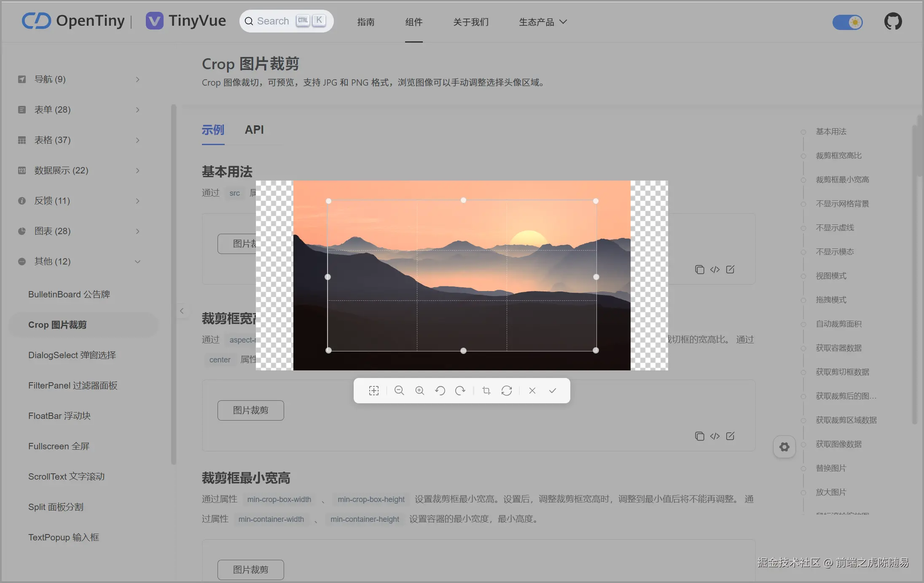Copy the example code with the copy icon
Viewport: 924px width, 583px height.
point(699,269)
